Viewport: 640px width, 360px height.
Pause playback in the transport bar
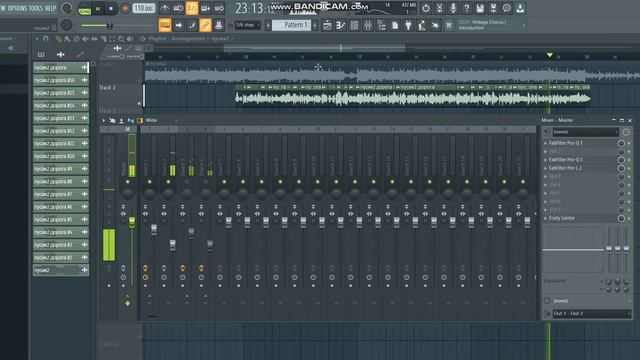(98, 9)
